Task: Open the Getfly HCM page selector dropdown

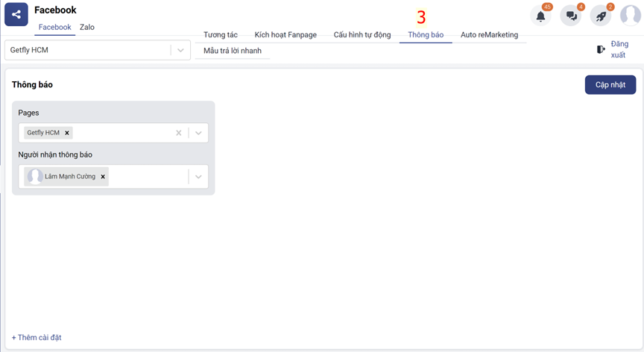Action: (x=180, y=50)
